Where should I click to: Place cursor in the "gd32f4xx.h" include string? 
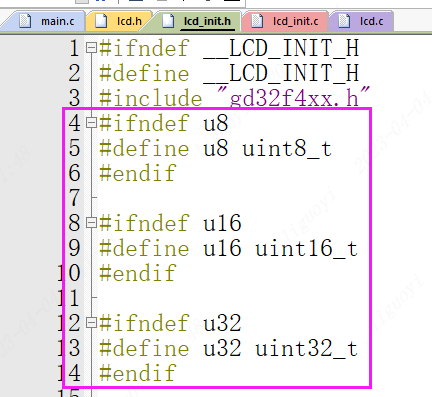(293, 98)
